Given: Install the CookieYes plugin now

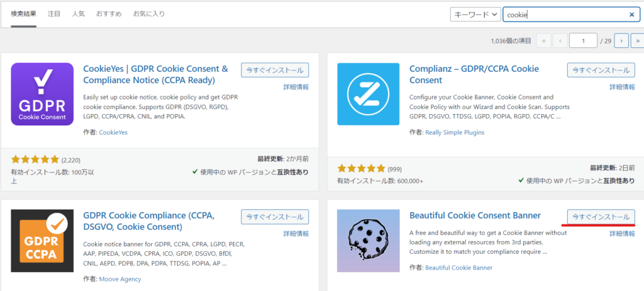Looking at the screenshot, I should click(x=275, y=71).
